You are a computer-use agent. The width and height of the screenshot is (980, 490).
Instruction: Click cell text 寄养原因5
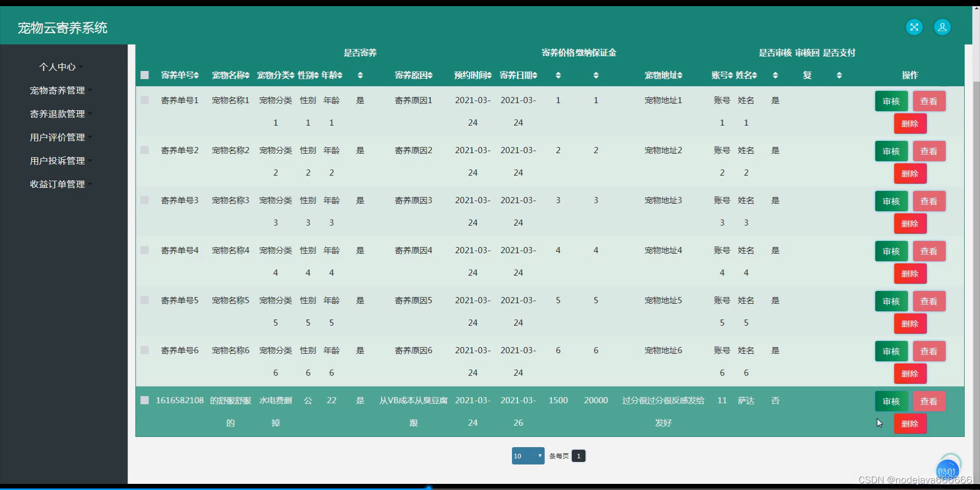(x=413, y=301)
